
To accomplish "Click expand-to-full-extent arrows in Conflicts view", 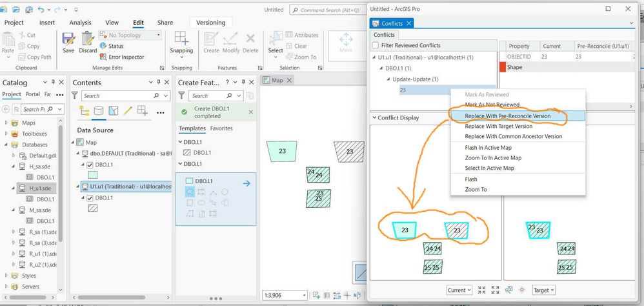I will [x=496, y=290].
